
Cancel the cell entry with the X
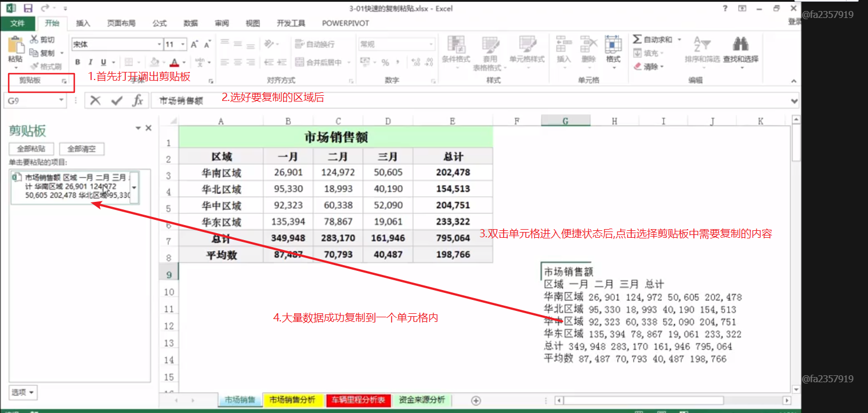click(96, 100)
